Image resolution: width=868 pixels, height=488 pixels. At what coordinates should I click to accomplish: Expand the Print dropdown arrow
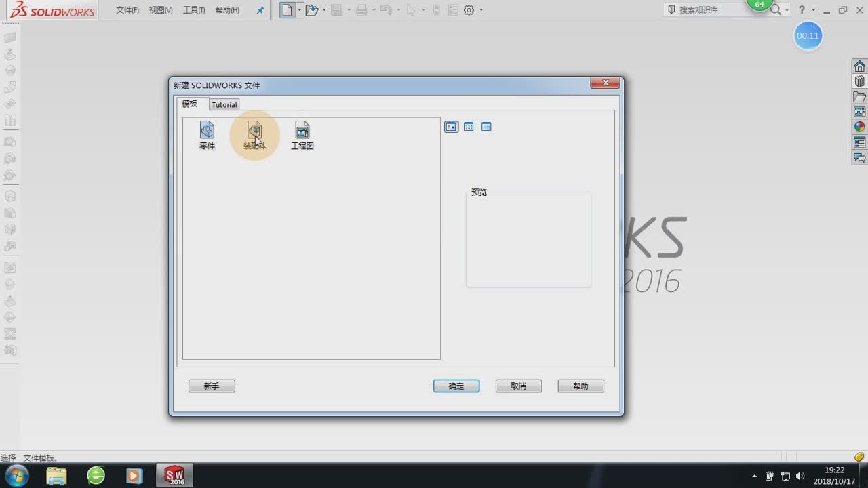click(x=373, y=10)
